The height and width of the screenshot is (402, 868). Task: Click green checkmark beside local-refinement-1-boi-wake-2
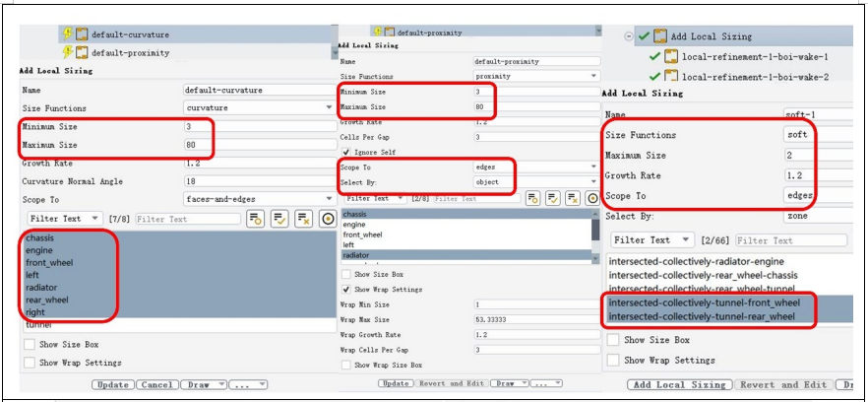point(654,76)
